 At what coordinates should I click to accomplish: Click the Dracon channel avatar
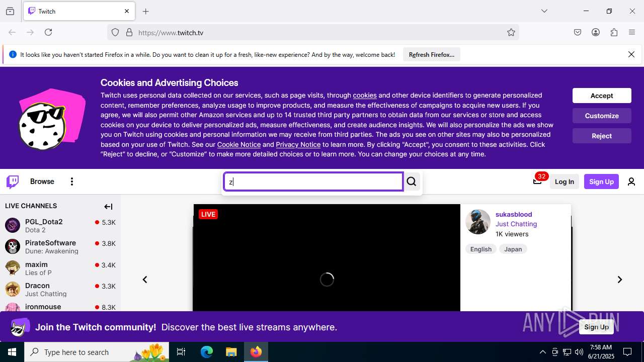click(13, 289)
